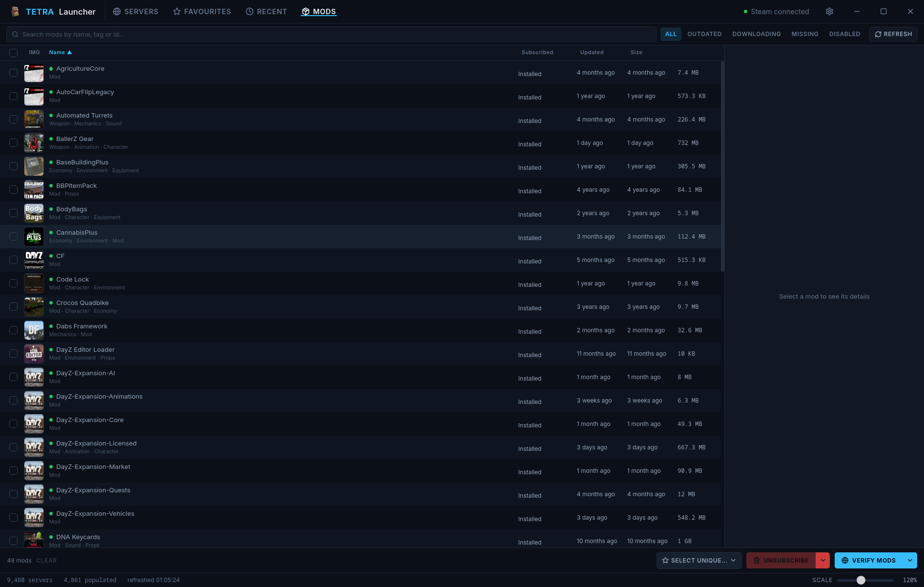This screenshot has width=924, height=587.
Task: Click the BBPItemPack mod image
Action: tap(34, 190)
